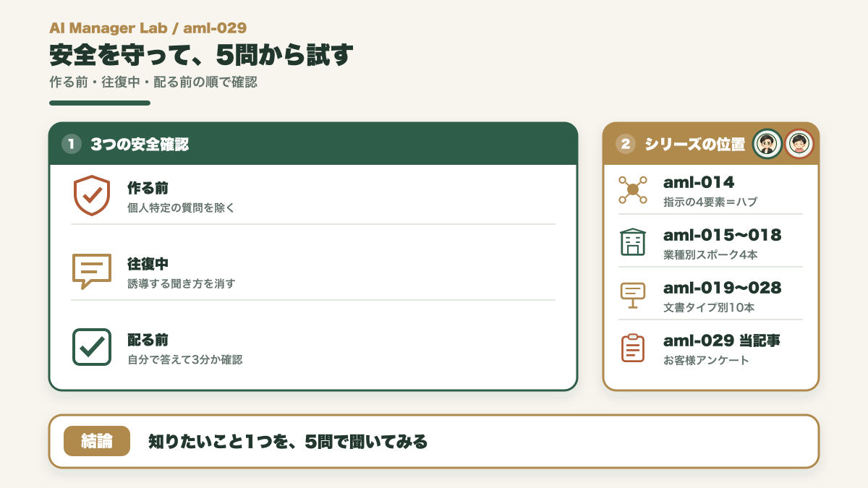Image resolution: width=868 pixels, height=488 pixels.
Task: Click the AI Manager Lab / aml-029 label
Action: (x=148, y=28)
